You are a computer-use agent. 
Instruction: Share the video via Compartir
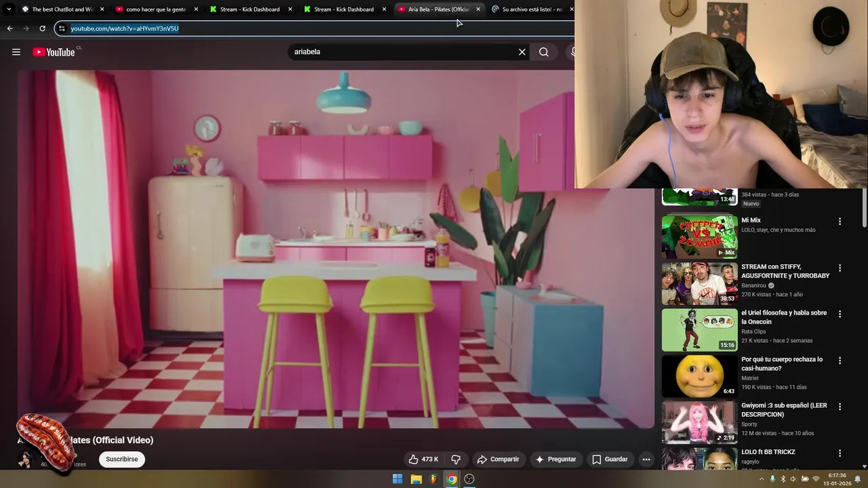(498, 460)
